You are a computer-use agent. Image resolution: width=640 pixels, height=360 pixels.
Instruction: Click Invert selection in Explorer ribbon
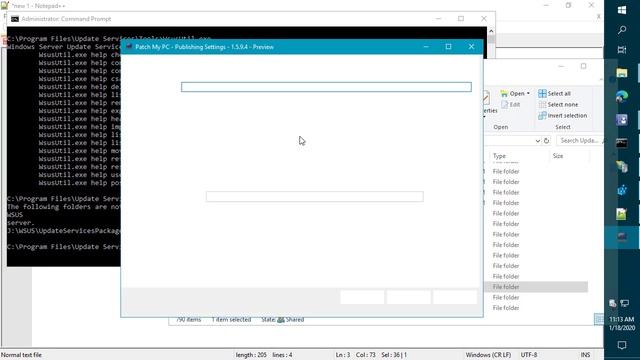pos(562,116)
